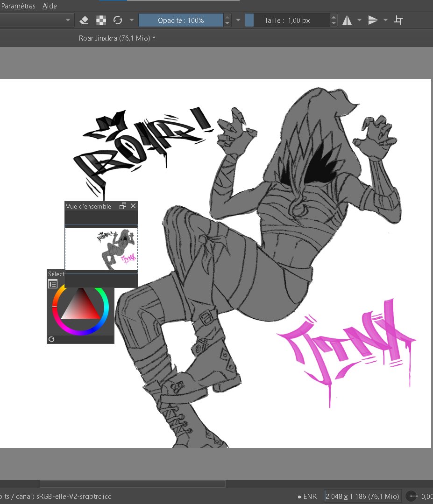Activate vertical mirror painting
Viewport: 433px width, 504px height.
[374, 20]
